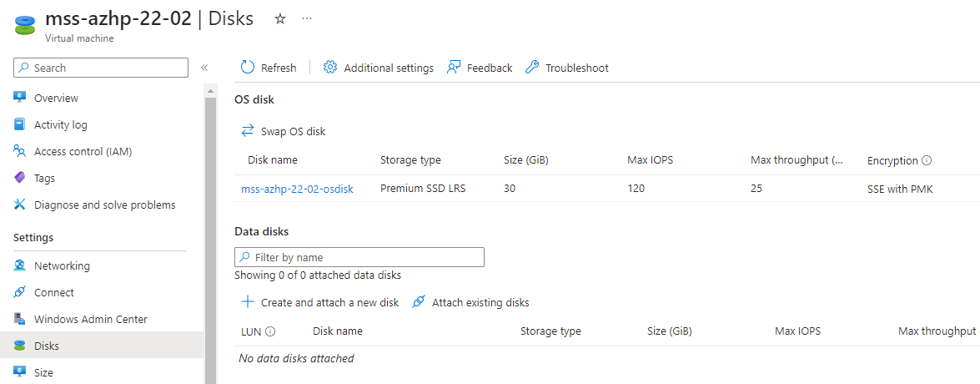Favorite this page with the star icon
The image size is (980, 384).
pos(280,18)
